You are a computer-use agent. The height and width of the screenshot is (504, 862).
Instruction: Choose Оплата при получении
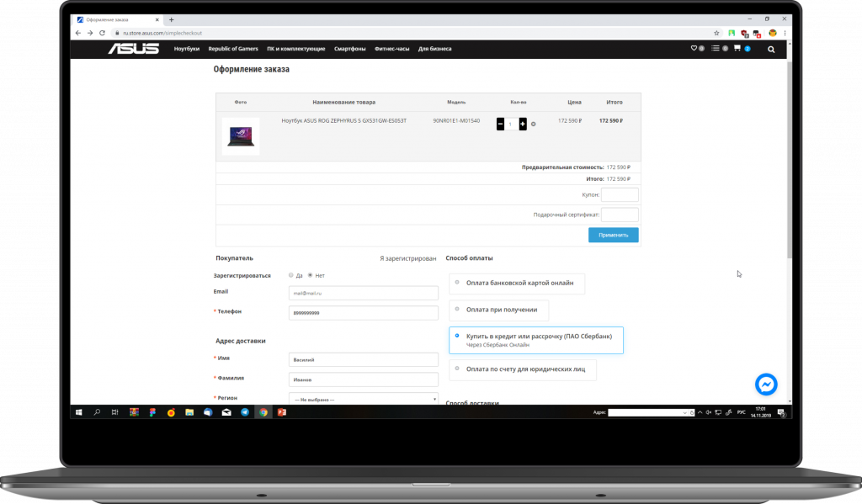[498, 310]
